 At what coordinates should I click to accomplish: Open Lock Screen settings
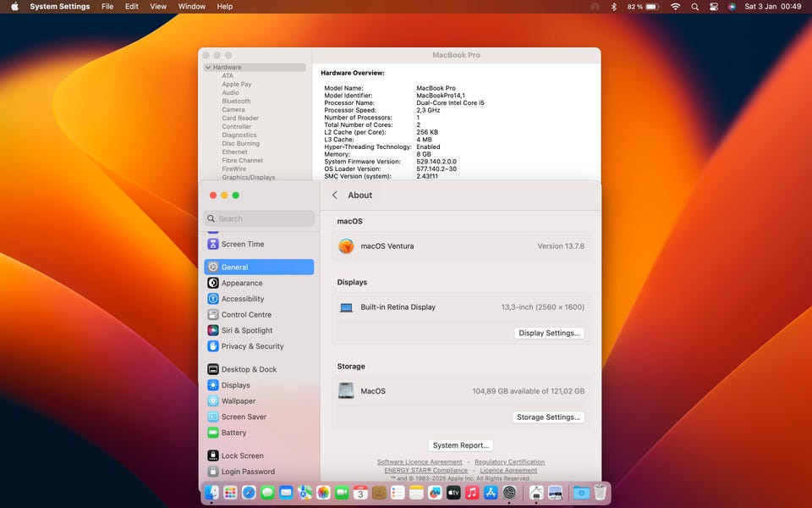click(242, 456)
